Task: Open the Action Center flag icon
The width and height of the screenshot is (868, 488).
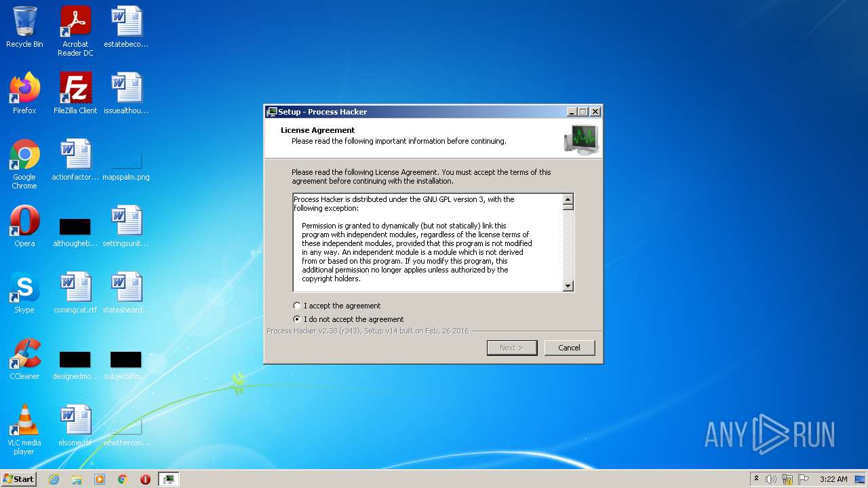Action: (804, 479)
